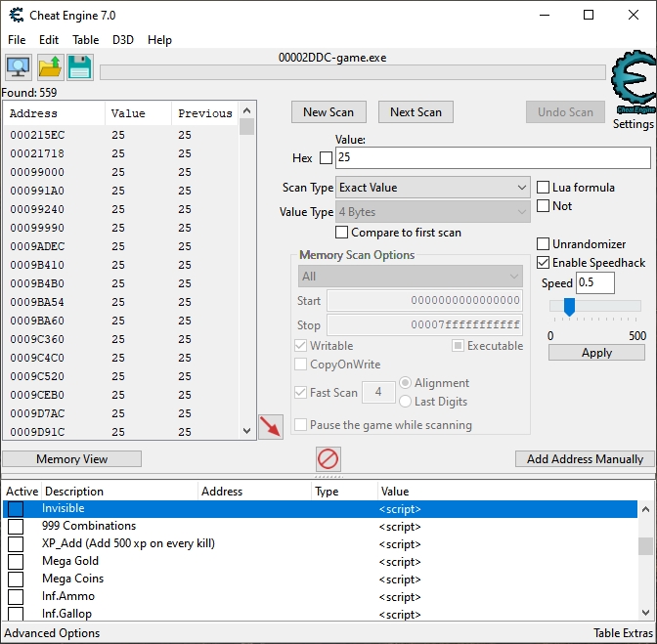657x644 pixels.
Task: Open the memory region All dropdown
Action: (x=411, y=277)
